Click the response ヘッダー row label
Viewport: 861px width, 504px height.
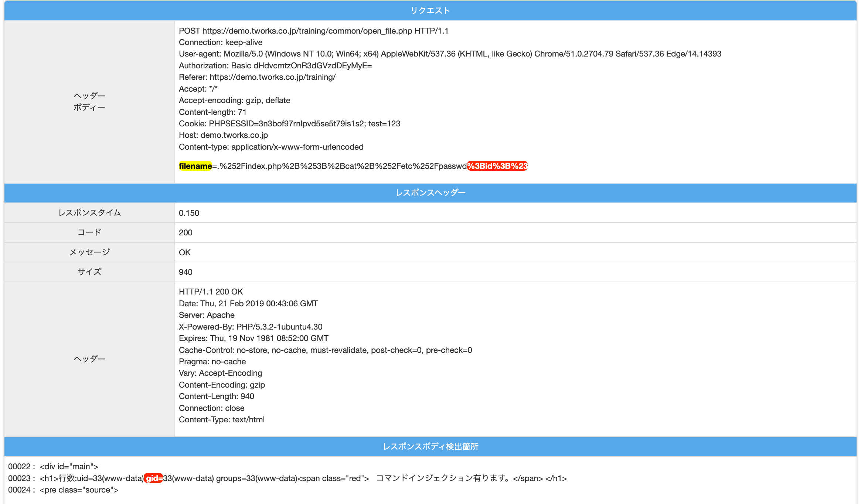coord(89,359)
